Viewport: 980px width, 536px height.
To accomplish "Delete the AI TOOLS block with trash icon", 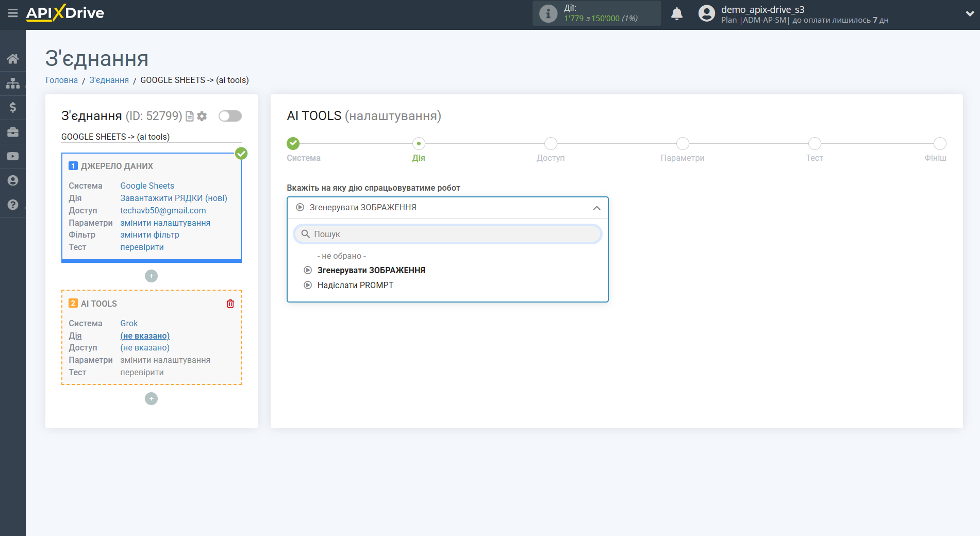I will coord(230,304).
